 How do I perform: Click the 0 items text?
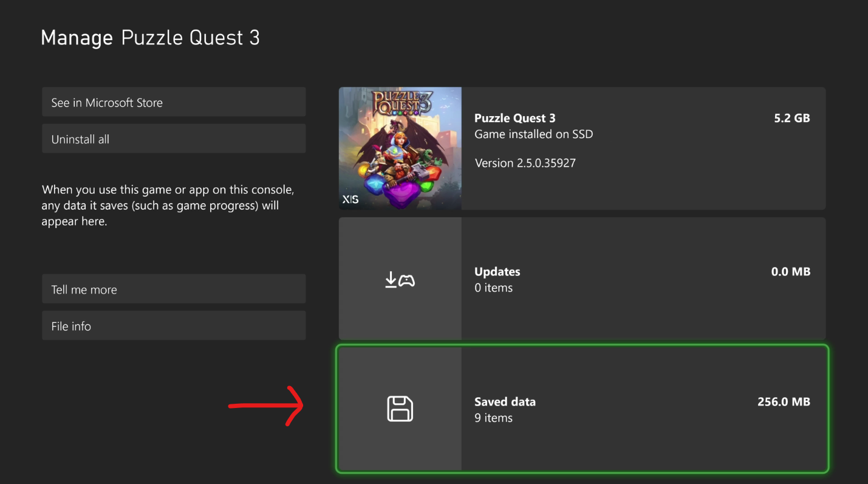pyautogui.click(x=493, y=288)
